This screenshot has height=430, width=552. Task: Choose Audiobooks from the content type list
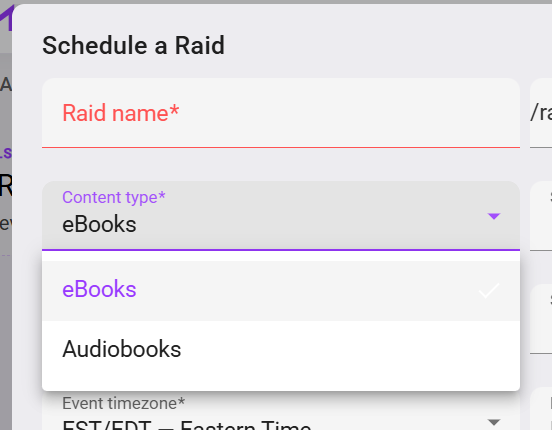coord(281,349)
